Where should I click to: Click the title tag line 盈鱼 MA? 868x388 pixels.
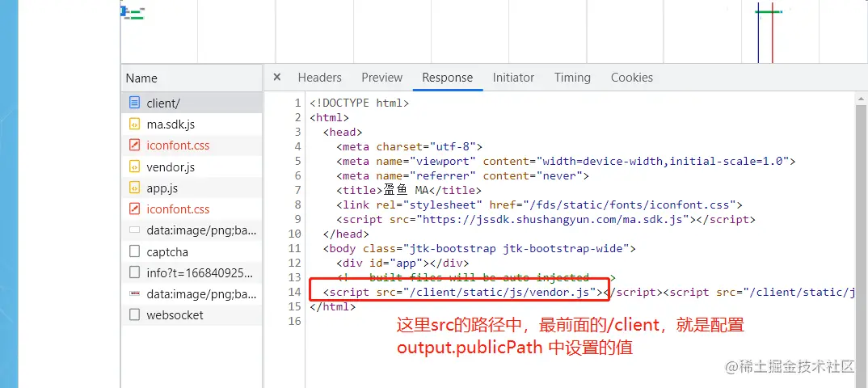pos(409,190)
